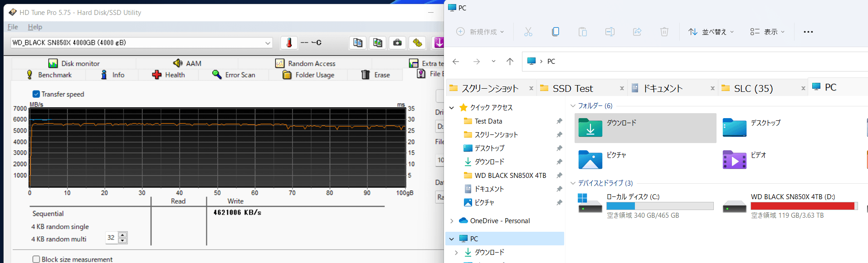Screen dimensions: 868x263
Task: Close the スクリーンショット Explorer tab
Action: click(531, 88)
